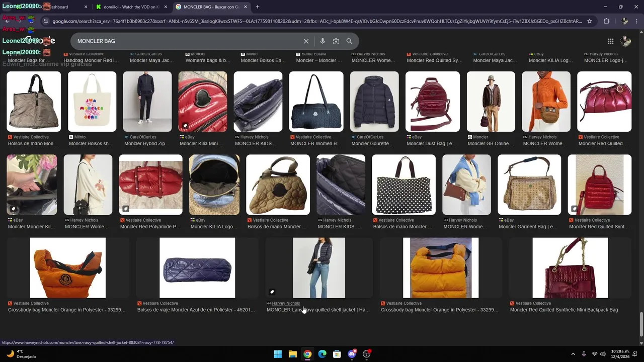Viewport: 644px width, 362px height.
Task: Open the Moncler Kilia Mini eBay result
Action: (201, 144)
